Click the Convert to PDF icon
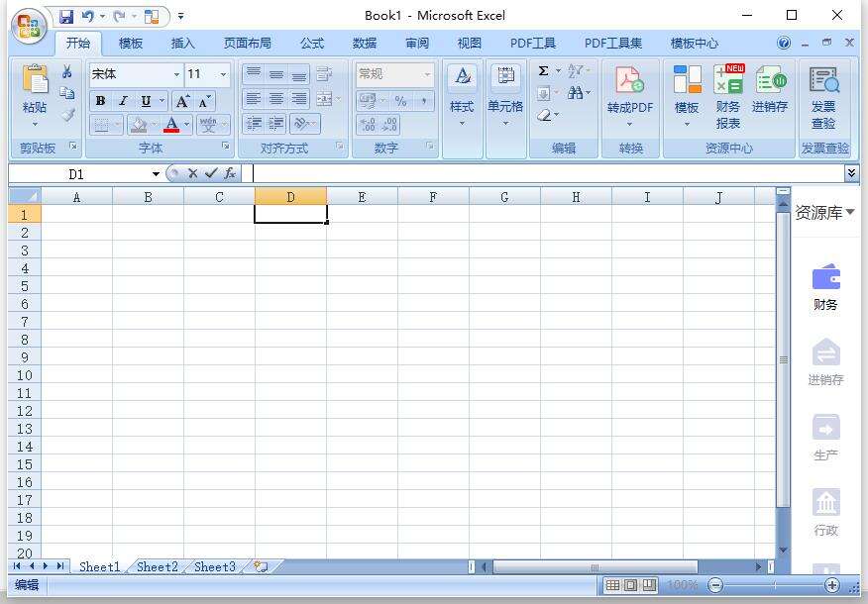868x604 pixels. coord(629,80)
